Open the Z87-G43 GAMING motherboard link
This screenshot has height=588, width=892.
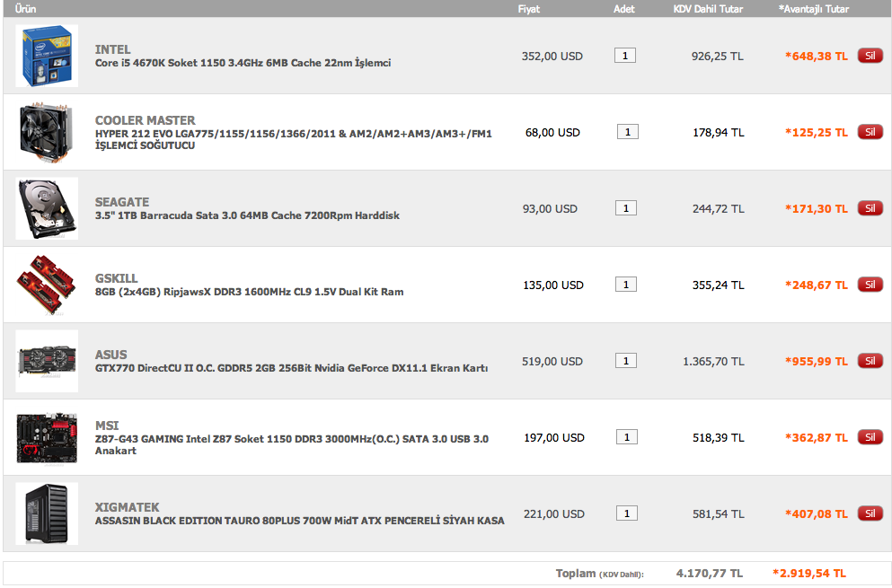point(291,439)
